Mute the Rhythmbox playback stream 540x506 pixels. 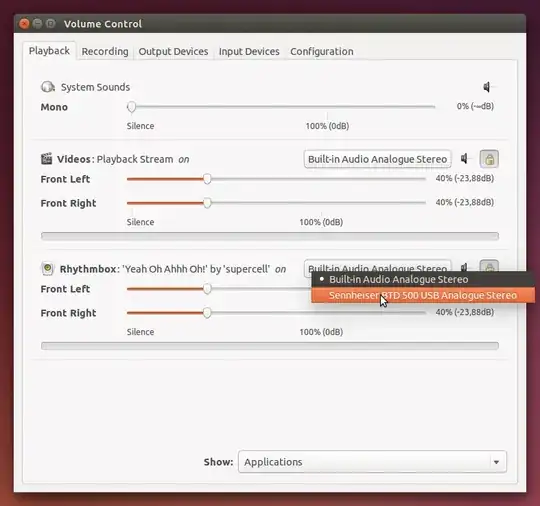[x=465, y=267]
